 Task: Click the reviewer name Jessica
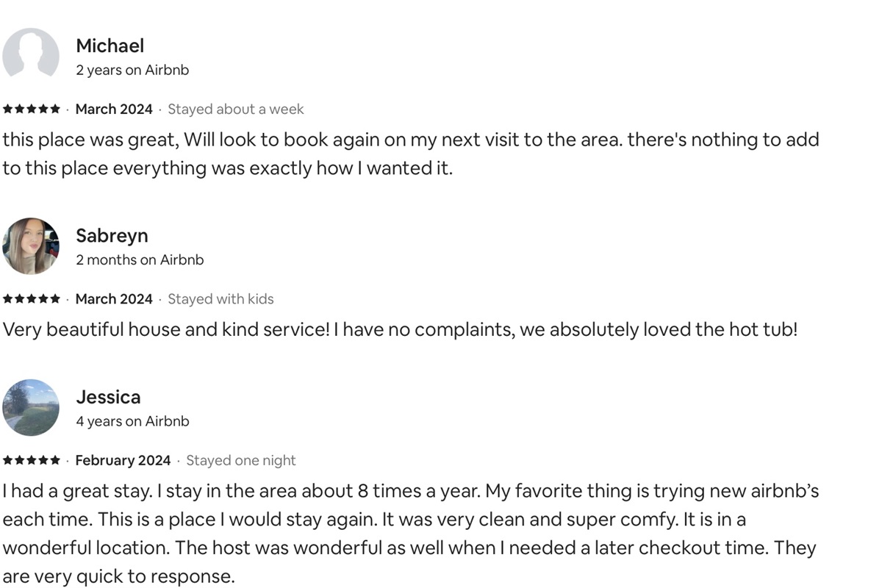click(x=108, y=397)
